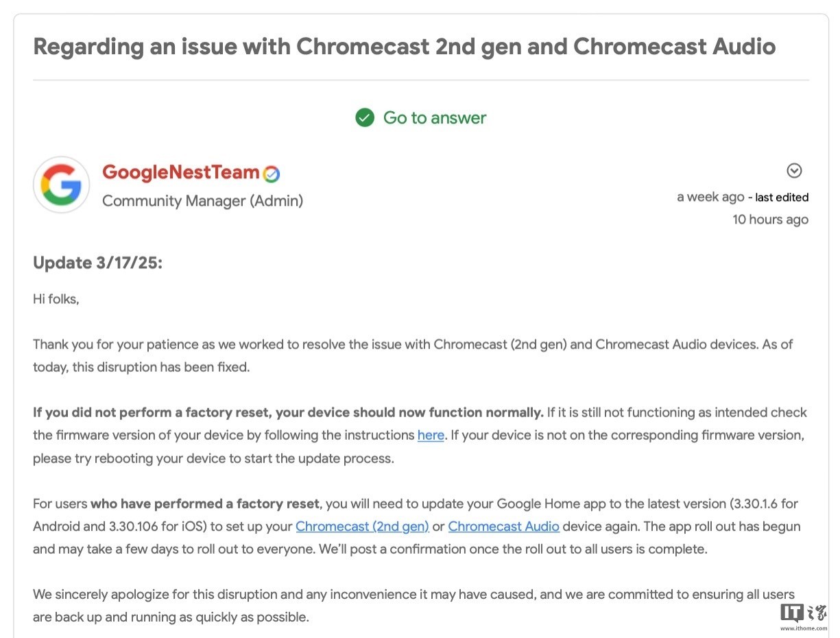This screenshot has height=638, width=840.
Task: Click the 'a week ago' post timestamp
Action: (710, 197)
